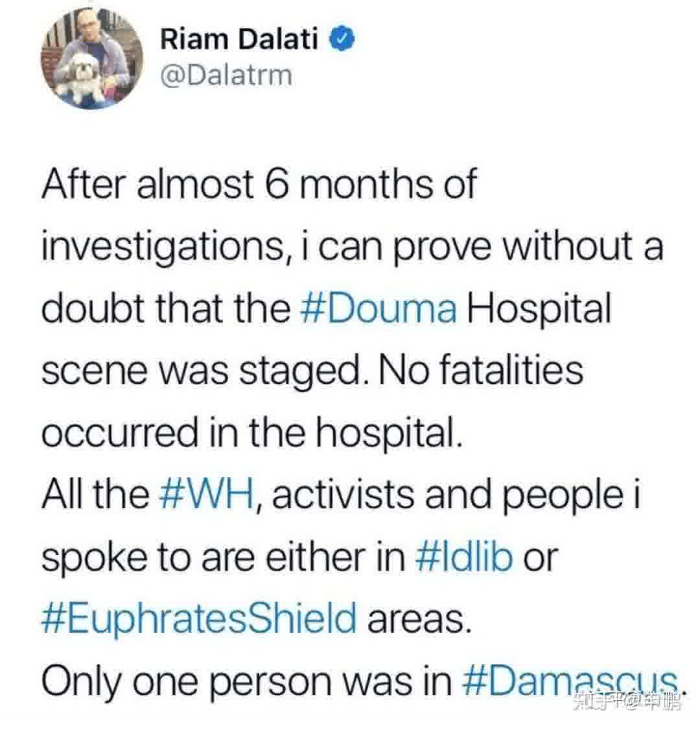Click the word "Hospital" after #Douma
Viewport: 700px width, 730px height.
click(x=540, y=309)
